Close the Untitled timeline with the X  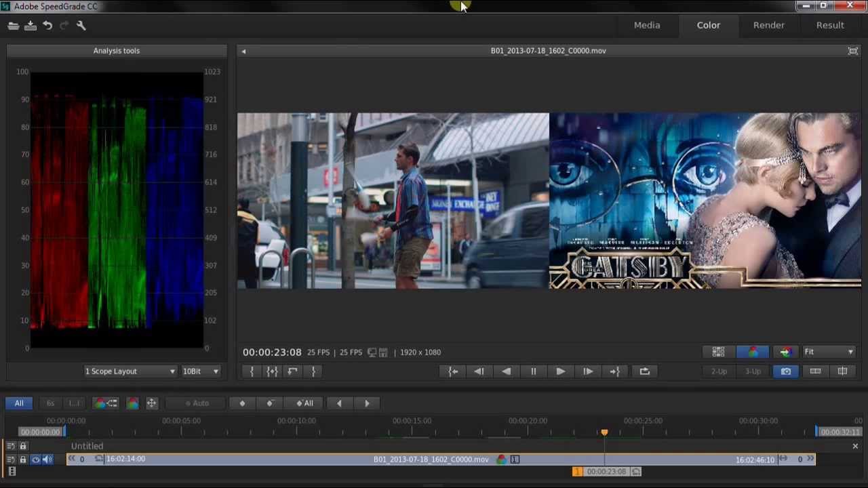(x=855, y=446)
